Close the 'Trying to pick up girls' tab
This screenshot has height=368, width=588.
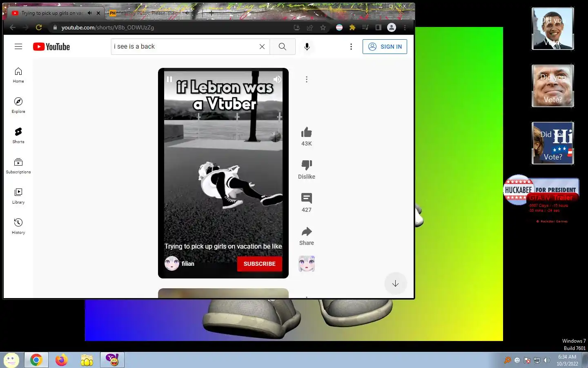pos(98,13)
